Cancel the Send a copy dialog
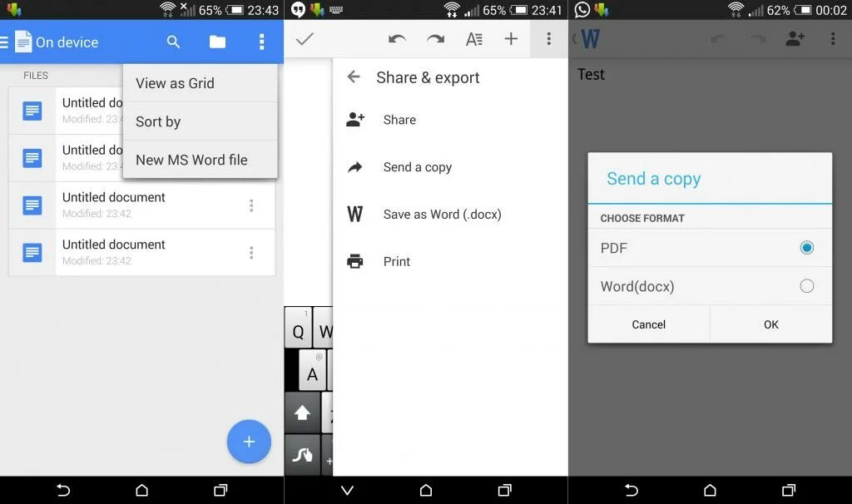 (x=649, y=324)
